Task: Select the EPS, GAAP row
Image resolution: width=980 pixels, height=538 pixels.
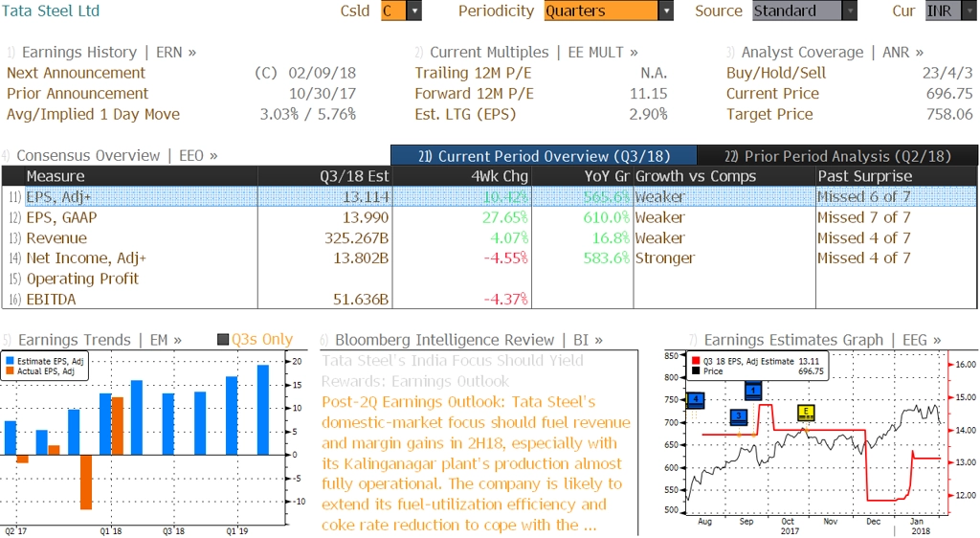Action: click(489, 217)
